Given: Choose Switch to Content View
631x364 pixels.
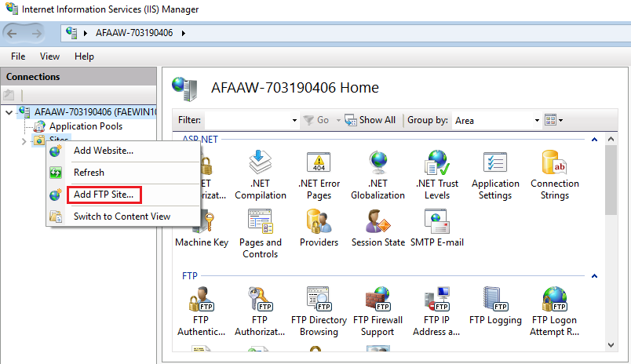Looking at the screenshot, I should tap(122, 217).
